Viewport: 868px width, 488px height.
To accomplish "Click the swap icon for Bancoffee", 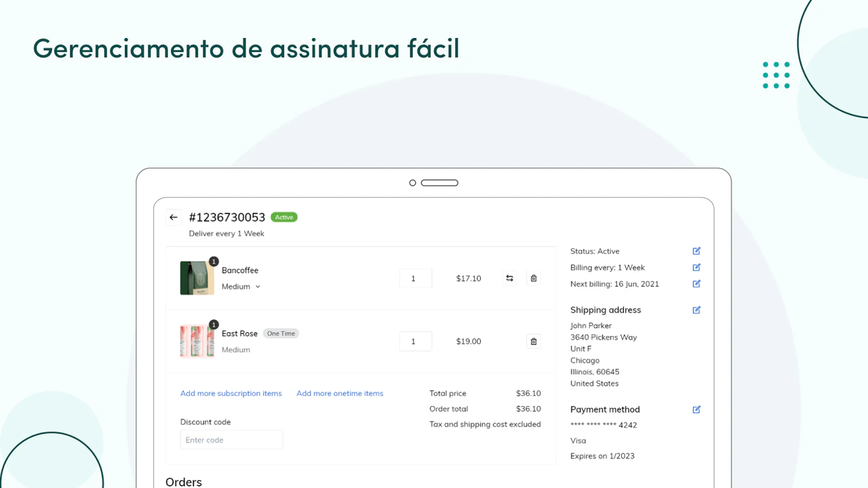I will (509, 278).
